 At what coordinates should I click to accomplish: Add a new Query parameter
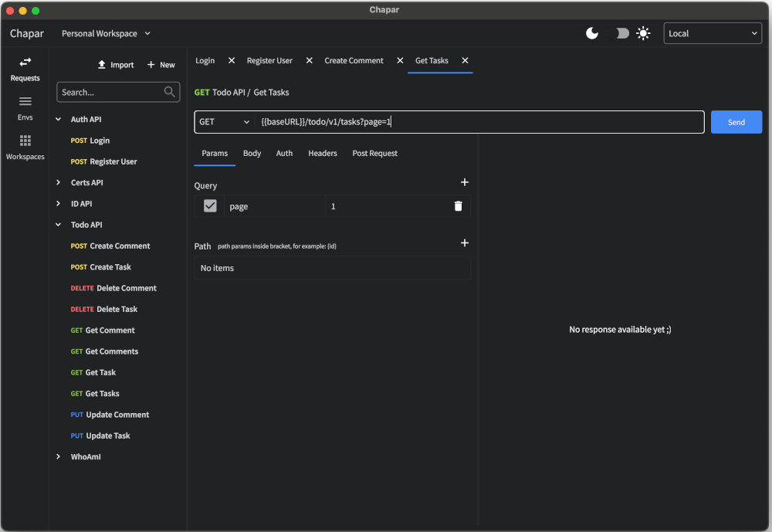(464, 182)
